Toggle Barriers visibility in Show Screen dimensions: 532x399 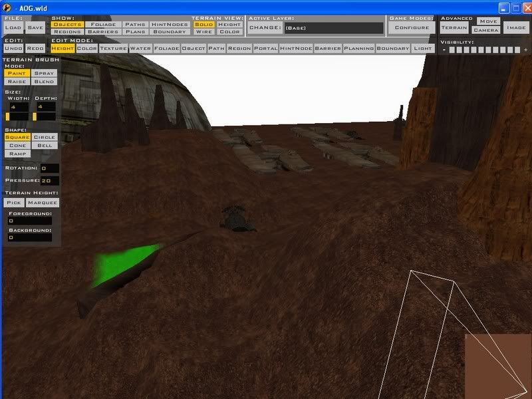[x=103, y=32]
